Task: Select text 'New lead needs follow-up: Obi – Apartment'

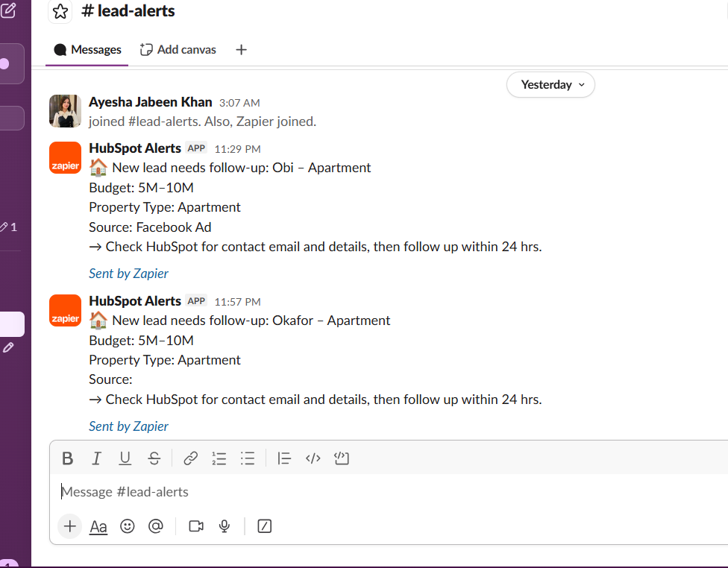Action: coord(242,168)
